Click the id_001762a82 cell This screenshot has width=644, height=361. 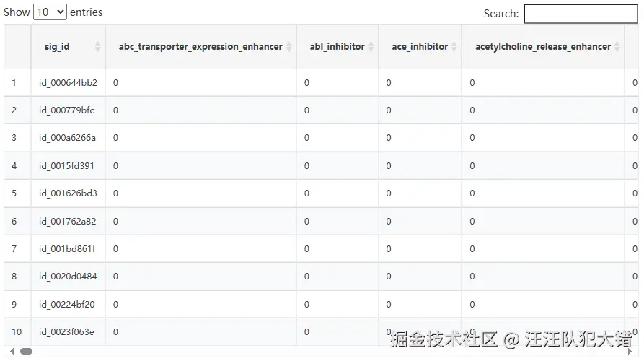pos(67,221)
